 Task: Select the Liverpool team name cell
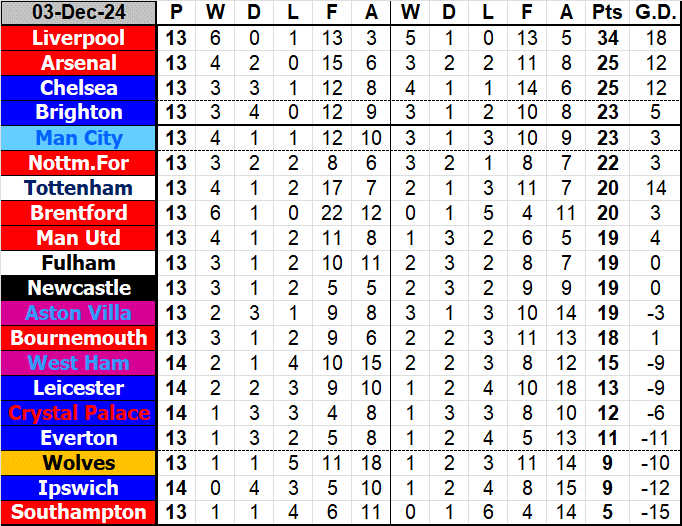point(78,38)
